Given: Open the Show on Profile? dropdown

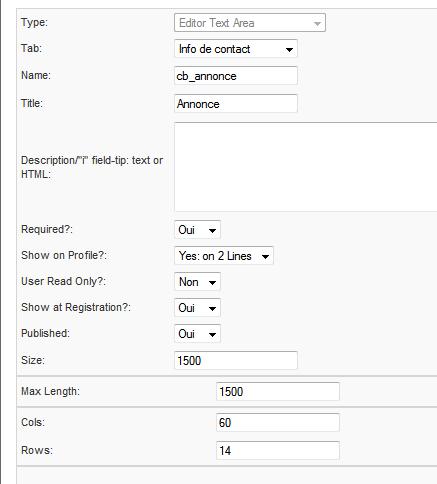Looking at the screenshot, I should point(224,256).
